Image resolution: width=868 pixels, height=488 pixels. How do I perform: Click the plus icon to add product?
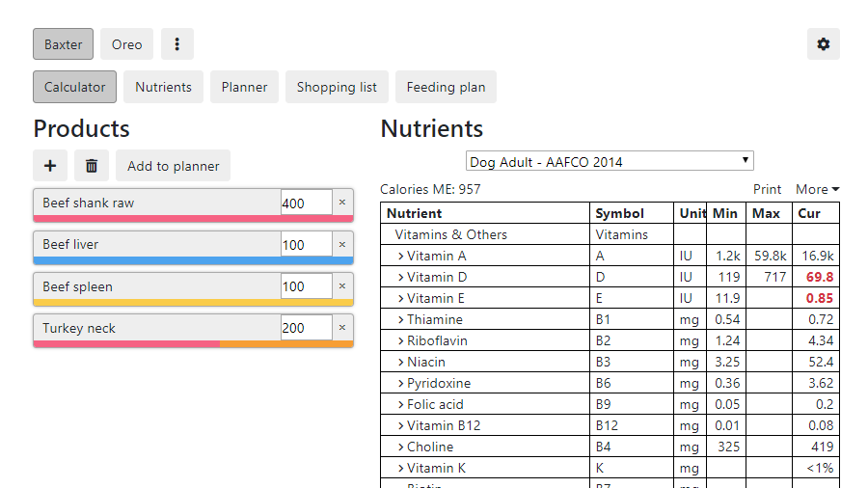coord(50,166)
